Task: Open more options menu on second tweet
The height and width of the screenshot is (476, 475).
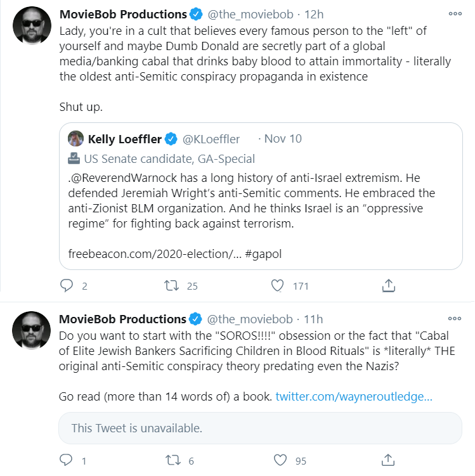Action: pos(455,318)
